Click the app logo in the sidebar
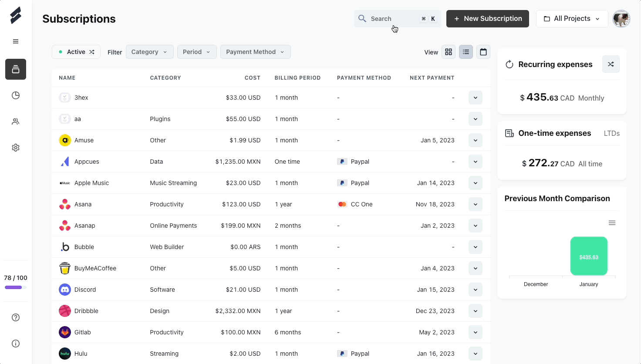 pos(16,15)
